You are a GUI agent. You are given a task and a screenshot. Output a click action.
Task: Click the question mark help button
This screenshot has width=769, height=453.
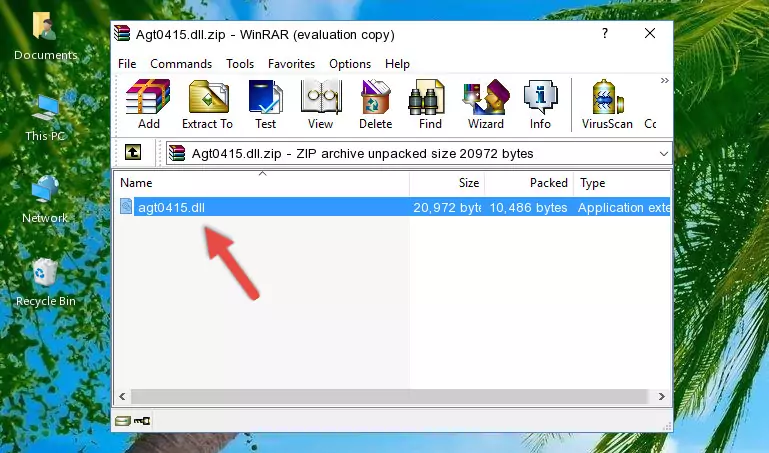click(x=605, y=33)
